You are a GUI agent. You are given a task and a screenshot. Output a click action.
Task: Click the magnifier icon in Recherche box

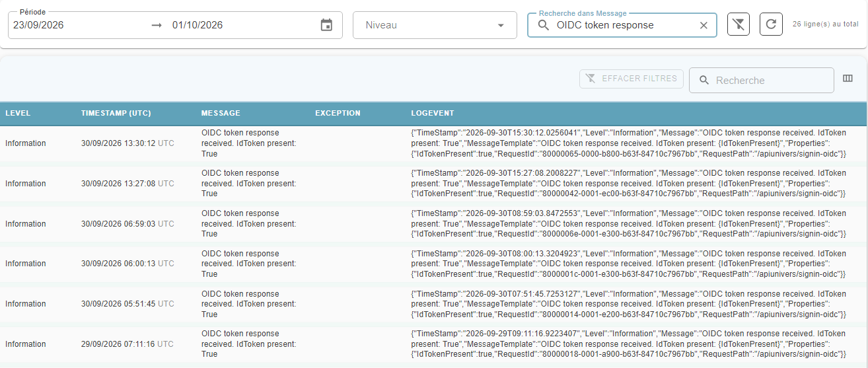point(704,80)
